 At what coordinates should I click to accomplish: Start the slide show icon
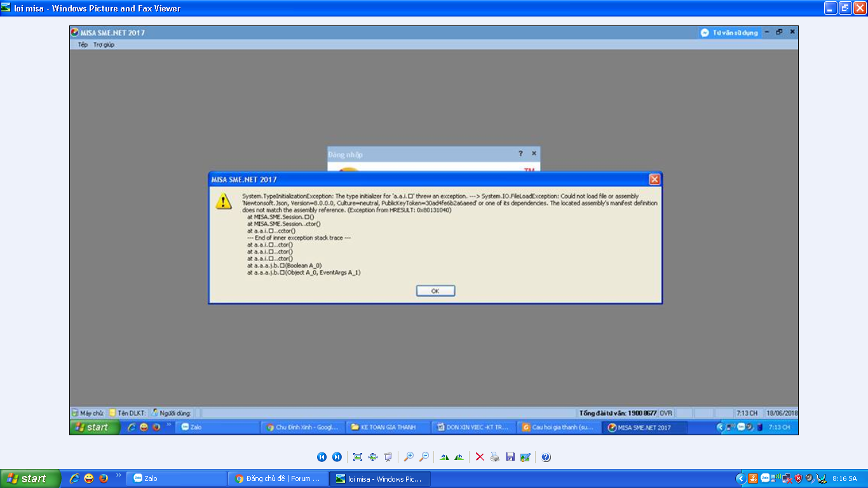click(x=388, y=457)
